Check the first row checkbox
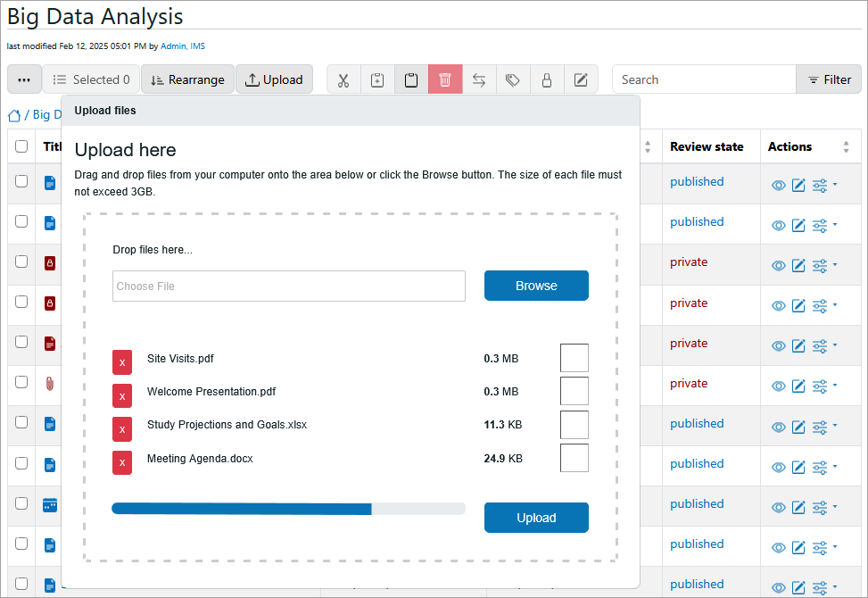Screen dimensions: 868x598 click(x=21, y=181)
